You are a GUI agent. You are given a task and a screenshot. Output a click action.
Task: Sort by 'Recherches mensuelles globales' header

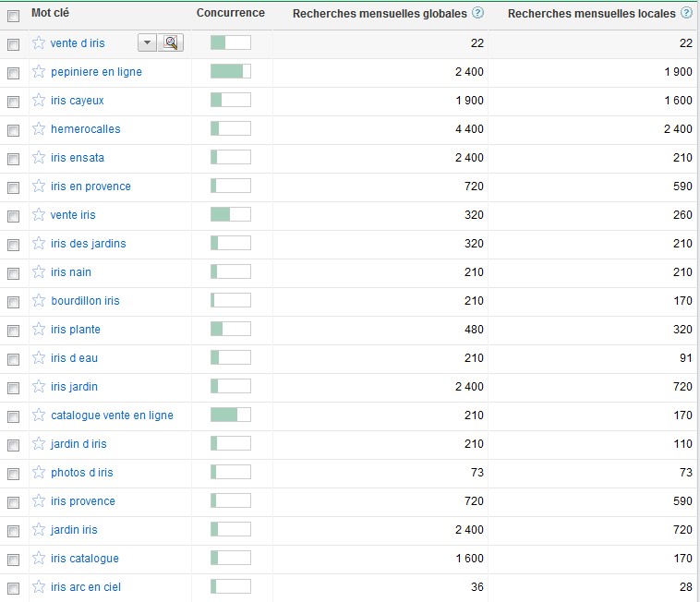point(380,13)
